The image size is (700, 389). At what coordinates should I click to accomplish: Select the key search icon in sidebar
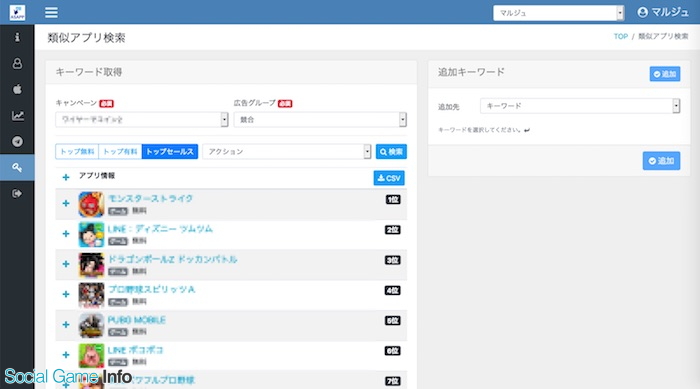(x=17, y=167)
